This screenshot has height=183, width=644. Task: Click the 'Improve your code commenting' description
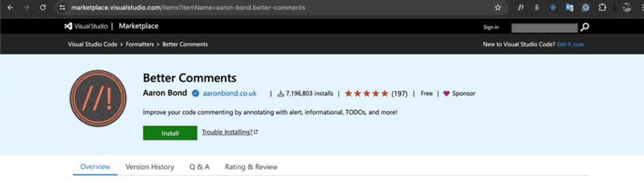(270, 113)
